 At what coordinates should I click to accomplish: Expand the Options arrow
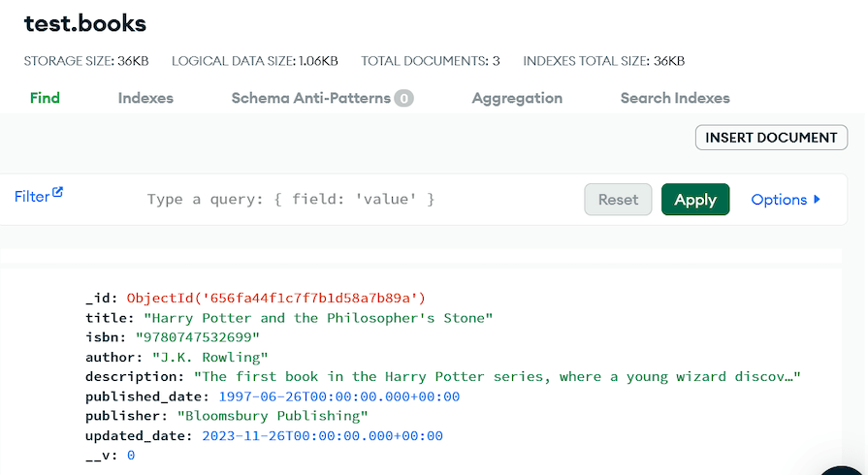point(817,200)
